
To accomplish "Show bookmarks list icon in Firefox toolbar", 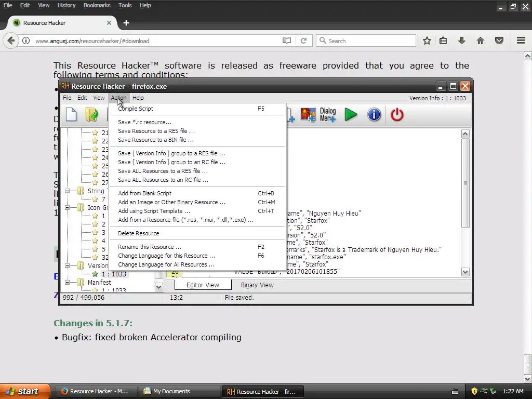I will 443,41.
